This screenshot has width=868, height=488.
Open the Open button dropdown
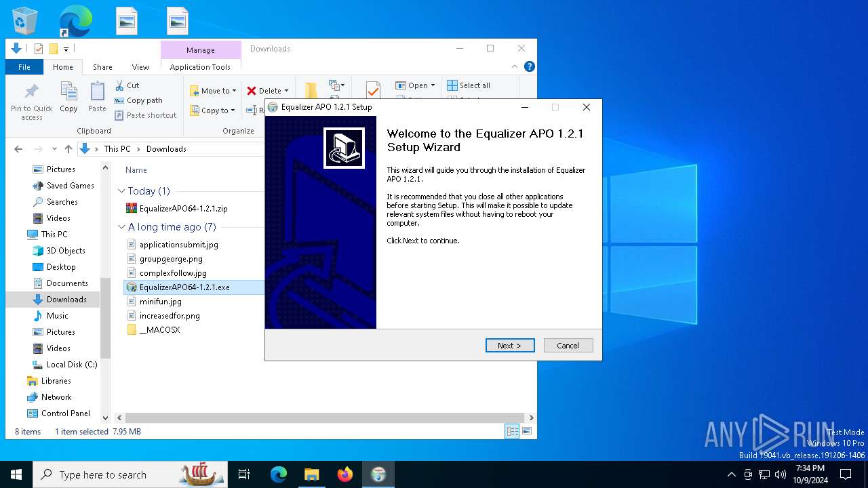(x=415, y=85)
